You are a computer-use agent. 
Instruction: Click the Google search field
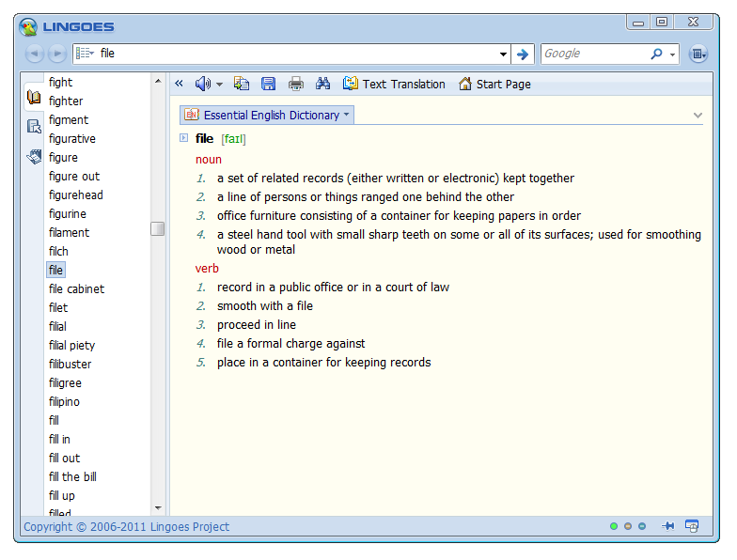point(594,54)
